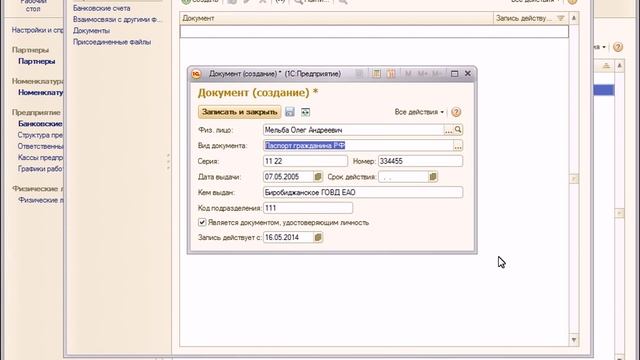Open the calculator icon in dialog title bar
The width and height of the screenshot is (640, 360).
[376, 73]
